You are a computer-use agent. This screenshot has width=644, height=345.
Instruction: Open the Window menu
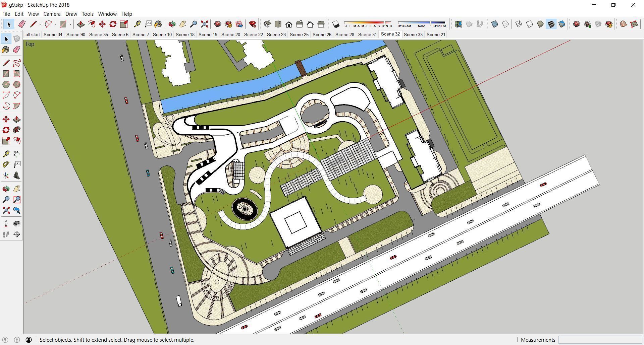107,14
